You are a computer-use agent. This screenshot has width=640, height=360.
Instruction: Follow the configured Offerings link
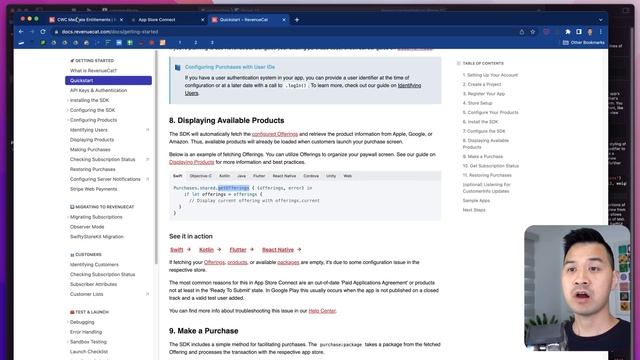(275, 134)
